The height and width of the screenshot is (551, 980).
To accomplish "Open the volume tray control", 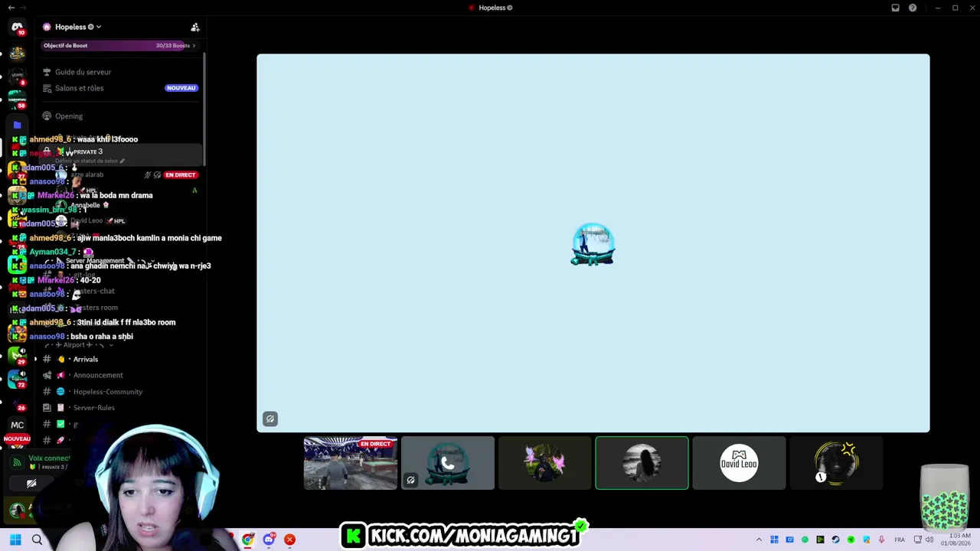I will (x=929, y=540).
